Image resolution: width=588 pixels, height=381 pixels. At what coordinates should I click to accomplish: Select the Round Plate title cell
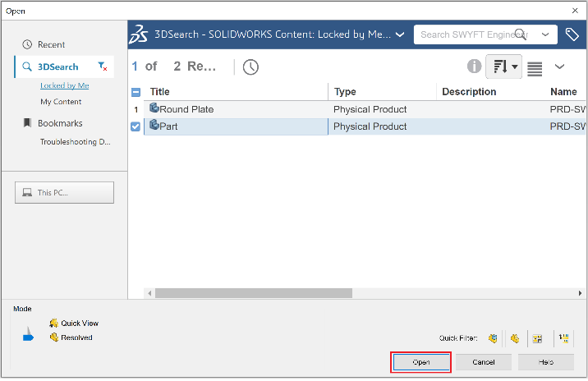[236, 109]
